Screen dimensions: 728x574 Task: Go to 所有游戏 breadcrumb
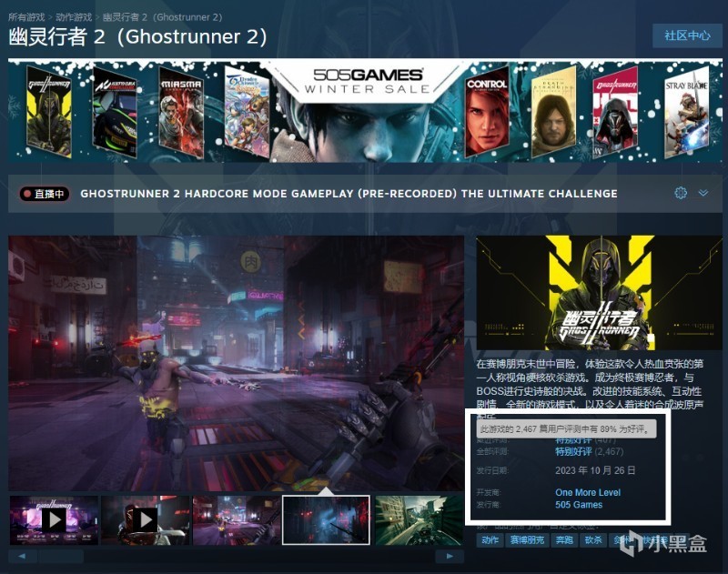point(26,17)
